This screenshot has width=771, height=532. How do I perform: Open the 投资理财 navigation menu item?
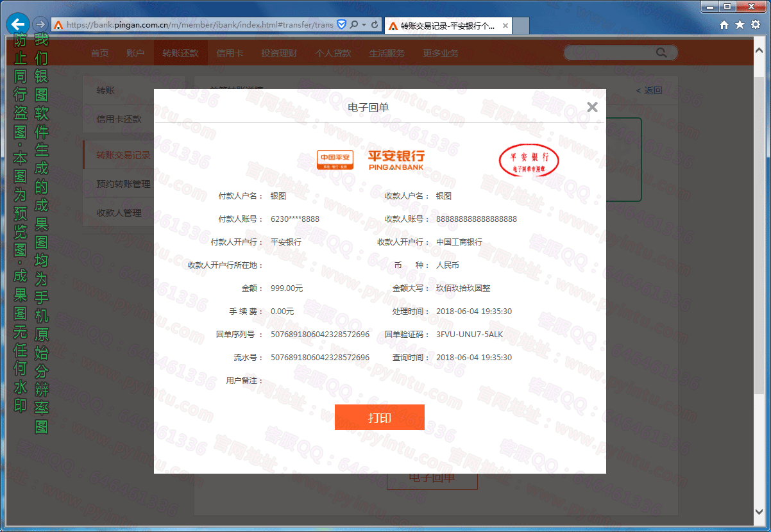coord(279,53)
